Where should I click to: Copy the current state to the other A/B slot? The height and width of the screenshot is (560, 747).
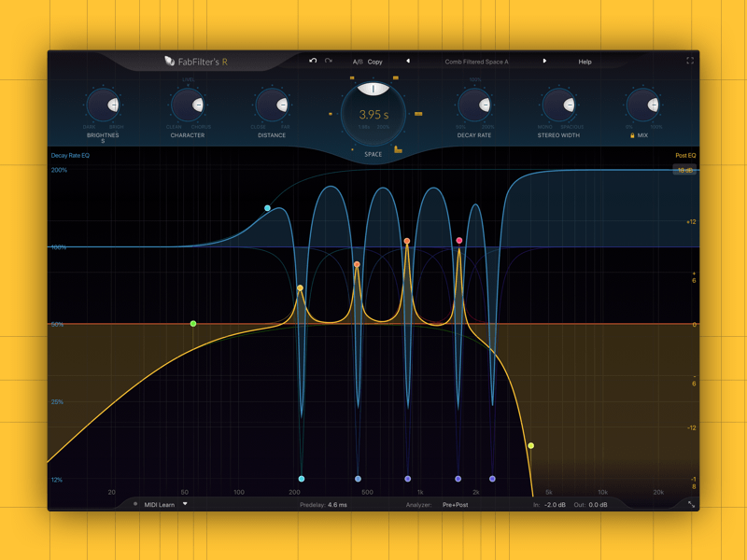coord(375,62)
